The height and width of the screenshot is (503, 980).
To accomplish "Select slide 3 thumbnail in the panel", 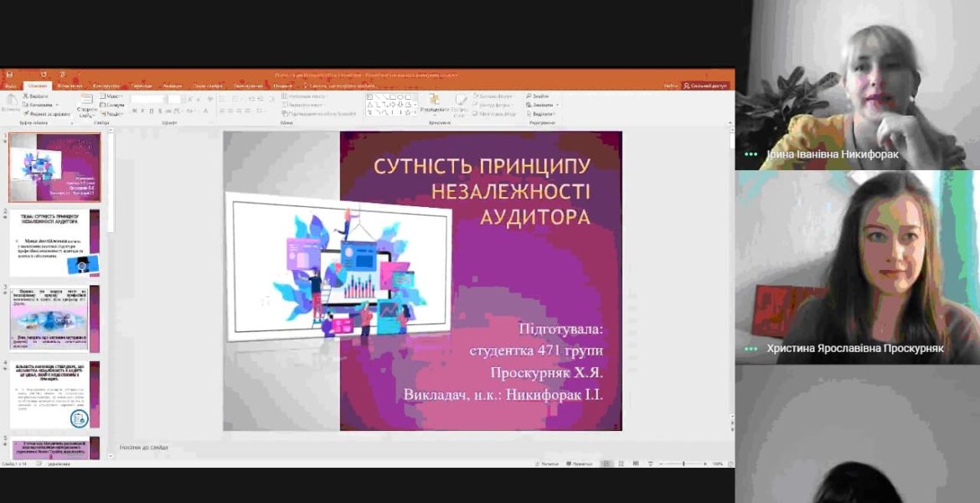I will (54, 319).
